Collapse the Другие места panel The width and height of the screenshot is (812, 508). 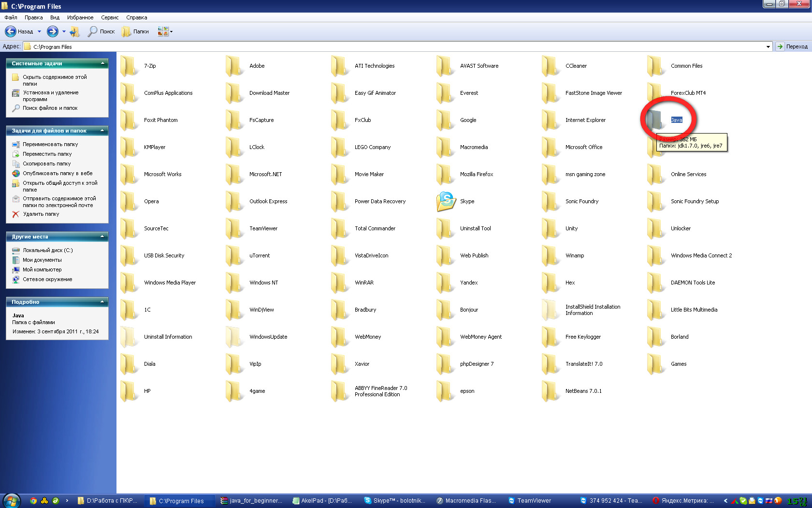[102, 237]
